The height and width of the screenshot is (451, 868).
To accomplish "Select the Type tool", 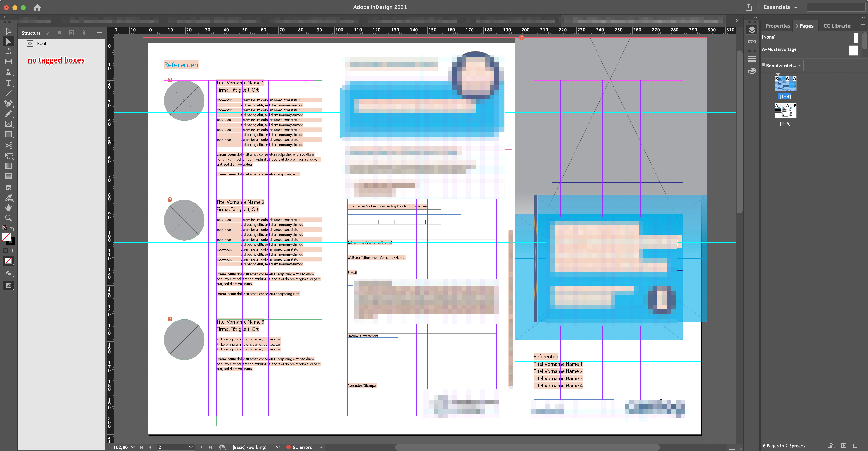I will (x=8, y=83).
